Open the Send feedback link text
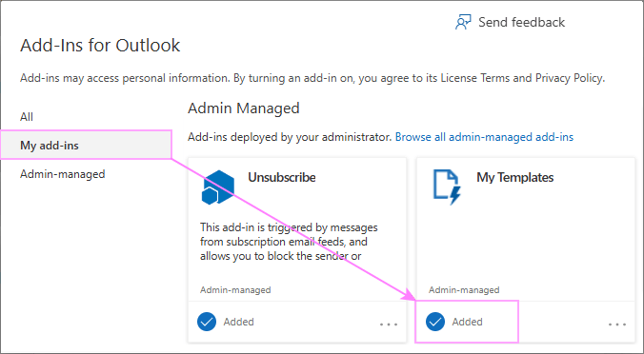The height and width of the screenshot is (354, 644). [x=522, y=22]
